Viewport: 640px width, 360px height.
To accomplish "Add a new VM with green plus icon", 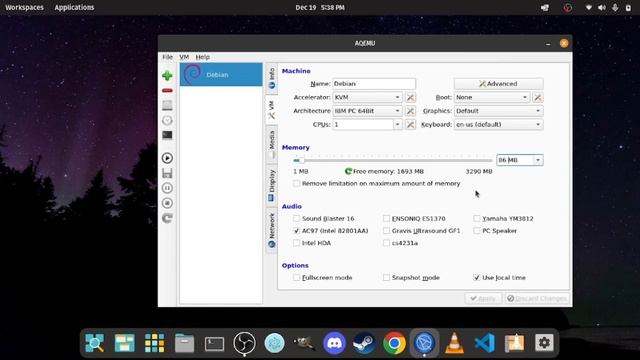I will click(x=167, y=76).
